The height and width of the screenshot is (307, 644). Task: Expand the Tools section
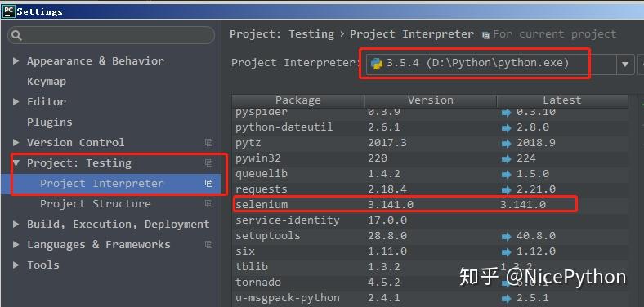click(16, 265)
